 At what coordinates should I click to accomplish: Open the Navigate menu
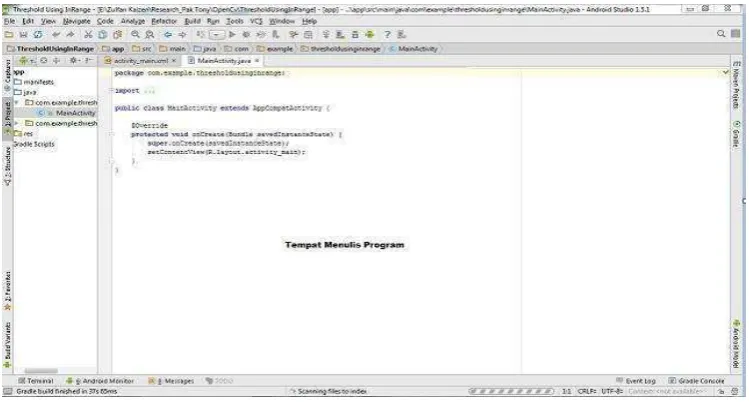[76, 21]
